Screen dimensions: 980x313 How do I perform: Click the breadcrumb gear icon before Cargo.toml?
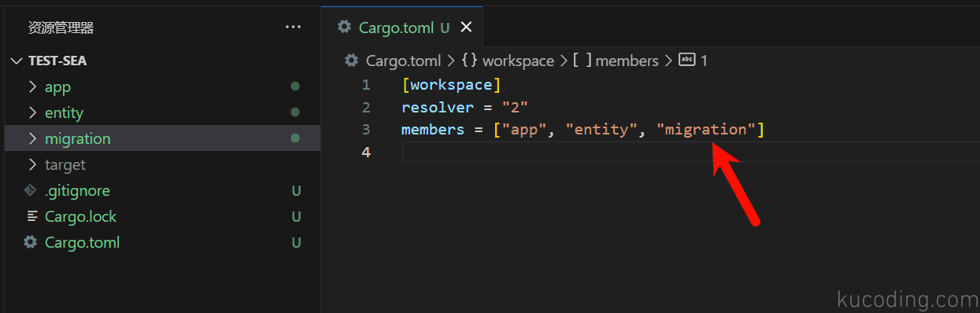pyautogui.click(x=352, y=61)
